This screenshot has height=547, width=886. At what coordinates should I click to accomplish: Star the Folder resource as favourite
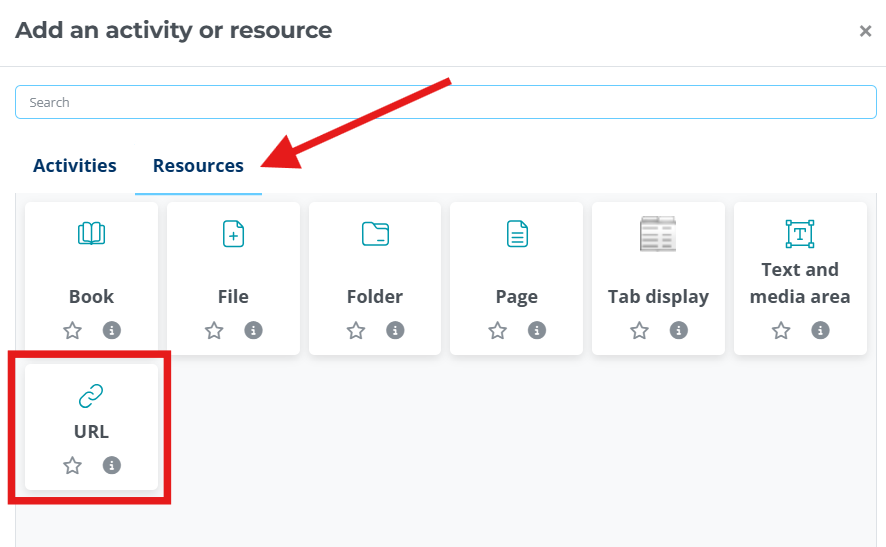click(x=356, y=330)
